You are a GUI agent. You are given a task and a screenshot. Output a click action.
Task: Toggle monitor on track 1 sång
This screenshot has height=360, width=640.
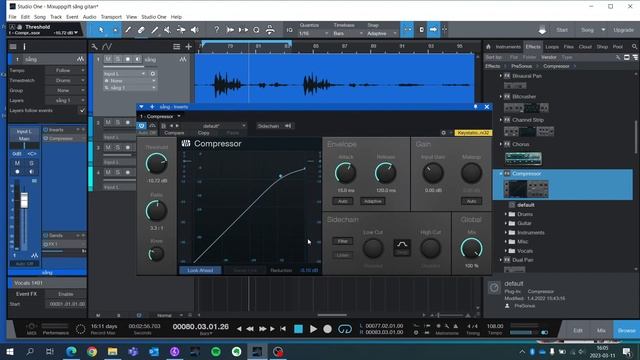pyautogui.click(x=138, y=59)
